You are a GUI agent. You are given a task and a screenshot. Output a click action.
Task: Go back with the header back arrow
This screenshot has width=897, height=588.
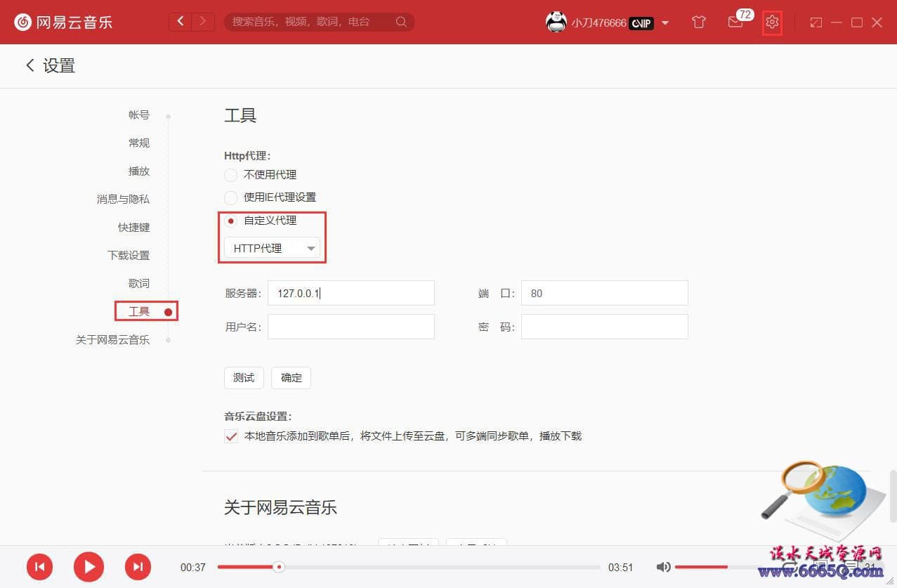[x=181, y=22]
